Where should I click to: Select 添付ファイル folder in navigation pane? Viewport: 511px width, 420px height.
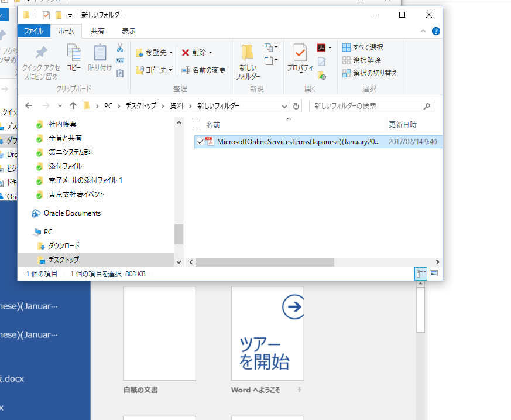65,166
